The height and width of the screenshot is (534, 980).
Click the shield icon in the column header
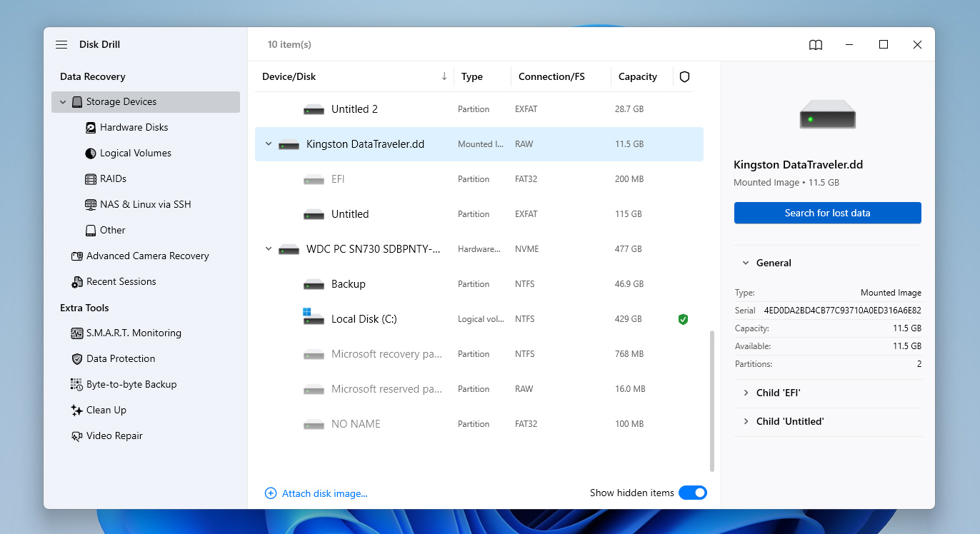[x=684, y=76]
